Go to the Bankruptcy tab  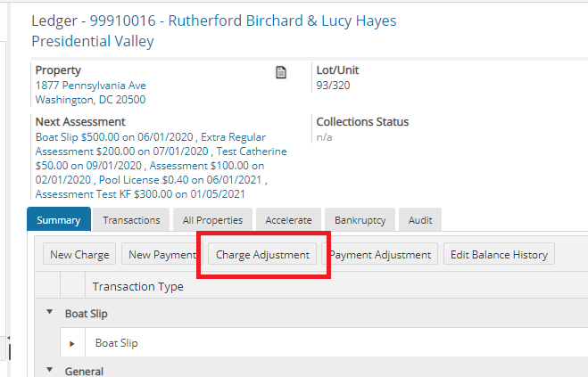coord(360,220)
